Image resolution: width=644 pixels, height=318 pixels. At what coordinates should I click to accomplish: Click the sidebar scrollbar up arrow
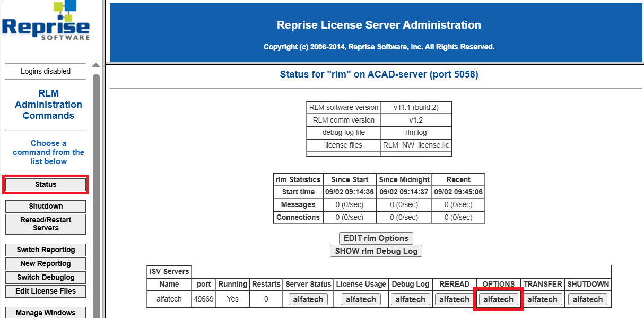pyautogui.click(x=96, y=65)
